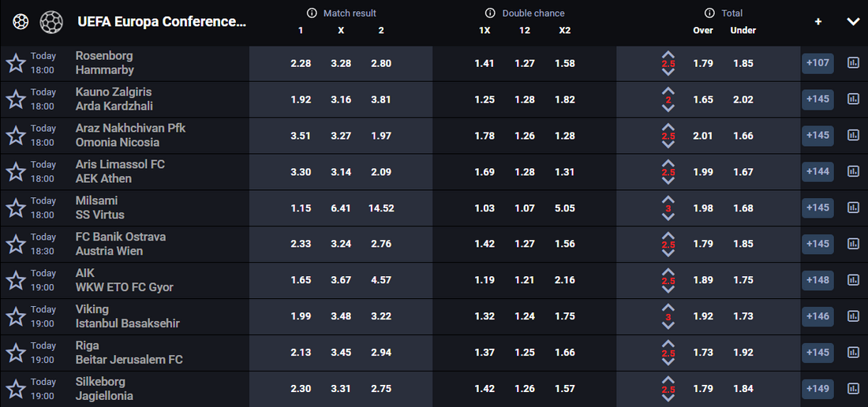Increase total line for Silkeborg match

coord(668,380)
